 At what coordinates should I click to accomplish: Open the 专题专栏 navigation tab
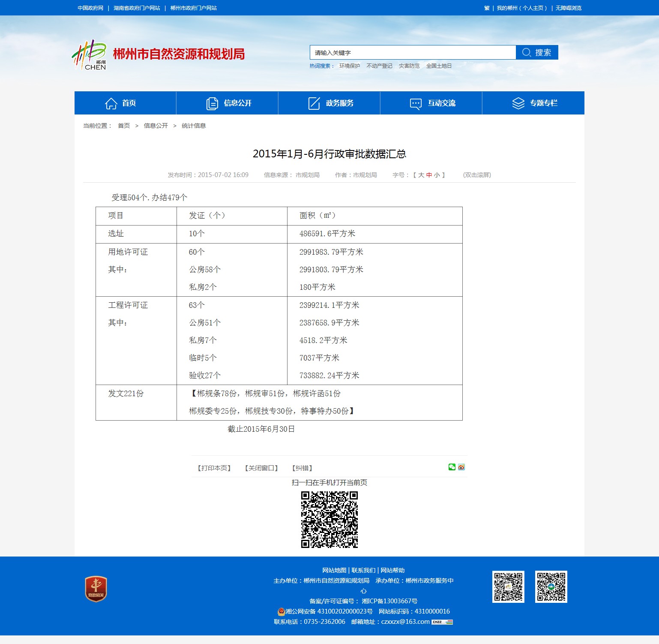tap(533, 103)
